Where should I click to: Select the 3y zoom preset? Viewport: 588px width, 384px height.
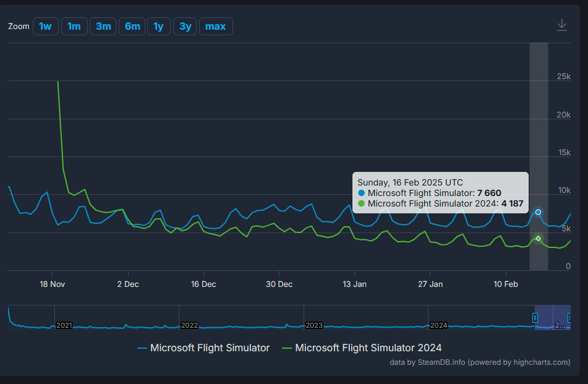[x=184, y=26]
